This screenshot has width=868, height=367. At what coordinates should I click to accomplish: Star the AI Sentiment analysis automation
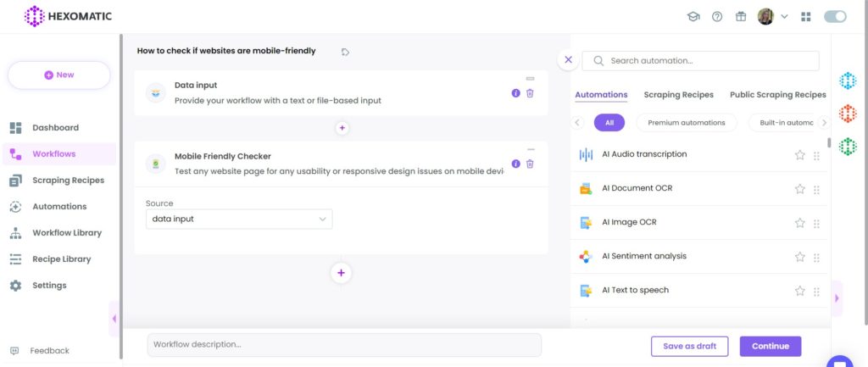799,257
